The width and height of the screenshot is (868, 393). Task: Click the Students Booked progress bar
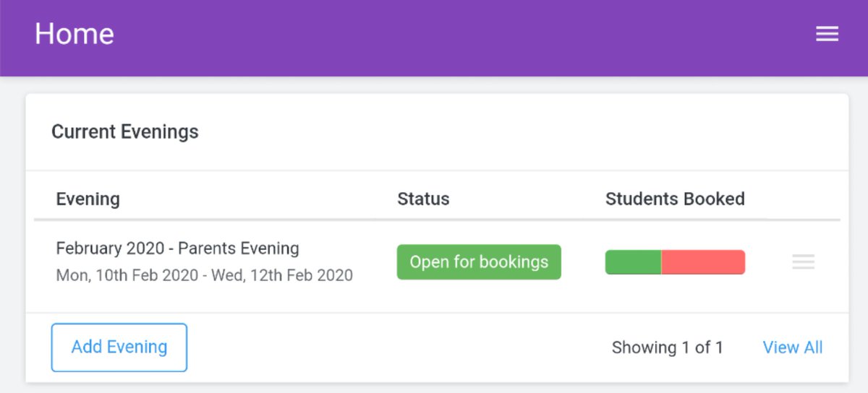point(675,262)
